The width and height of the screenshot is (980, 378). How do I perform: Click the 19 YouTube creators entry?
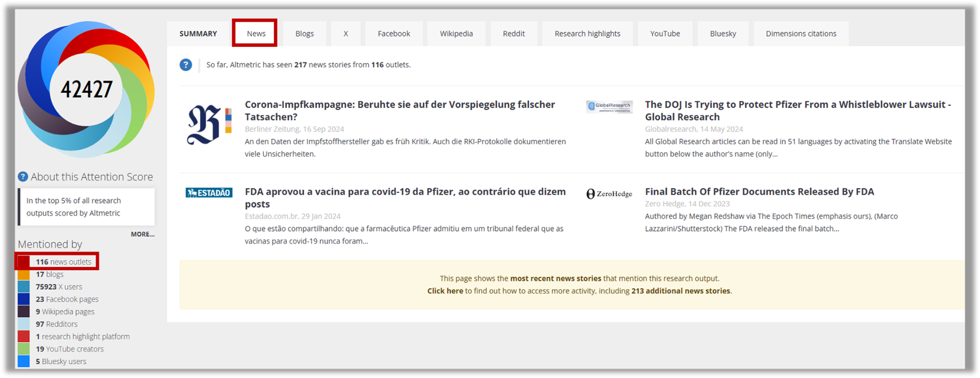[70, 349]
